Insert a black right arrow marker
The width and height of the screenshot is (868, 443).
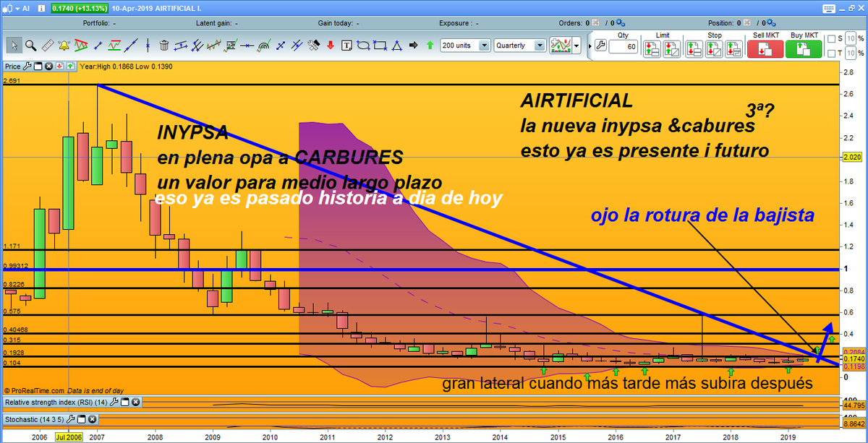pyautogui.click(x=414, y=46)
